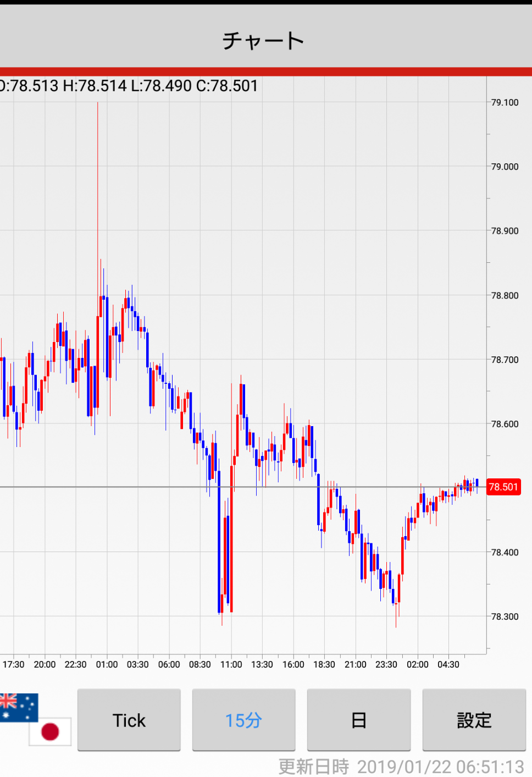Screen dimensions: 532x777
Task: Switch to the daily 日 timeframe
Action: pos(358,720)
